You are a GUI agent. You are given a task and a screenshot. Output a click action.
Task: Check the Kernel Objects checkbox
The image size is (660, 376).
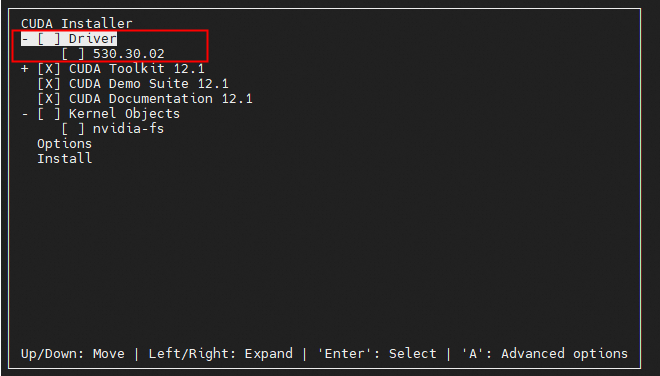pos(49,114)
